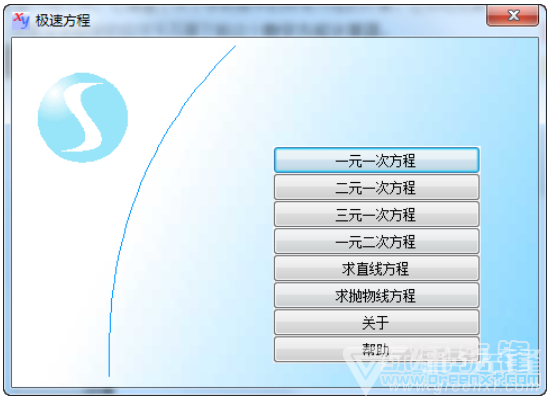This screenshot has width=550, height=400.
Task: Open the 求直线方程 tool
Action: [x=376, y=268]
